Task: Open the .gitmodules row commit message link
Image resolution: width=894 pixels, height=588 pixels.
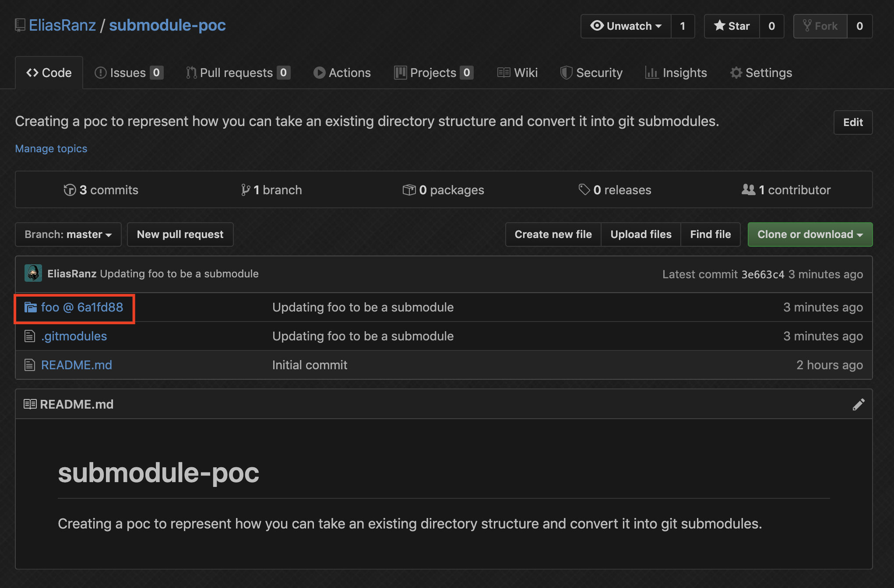Action: point(363,336)
